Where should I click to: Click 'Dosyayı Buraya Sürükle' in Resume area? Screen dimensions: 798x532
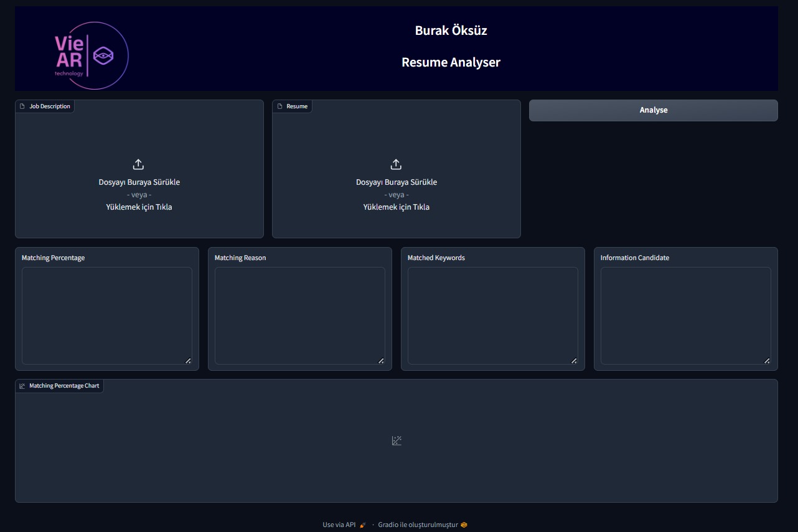click(397, 182)
